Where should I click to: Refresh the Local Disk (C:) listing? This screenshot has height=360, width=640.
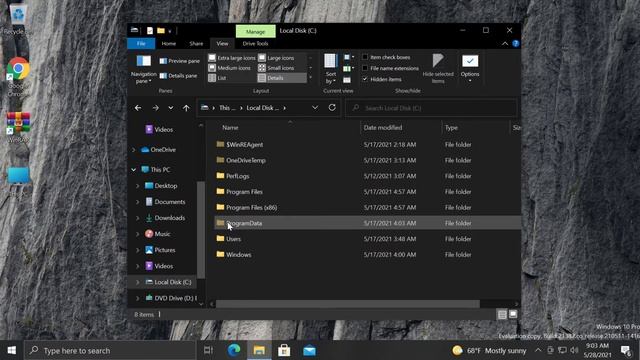point(332,107)
